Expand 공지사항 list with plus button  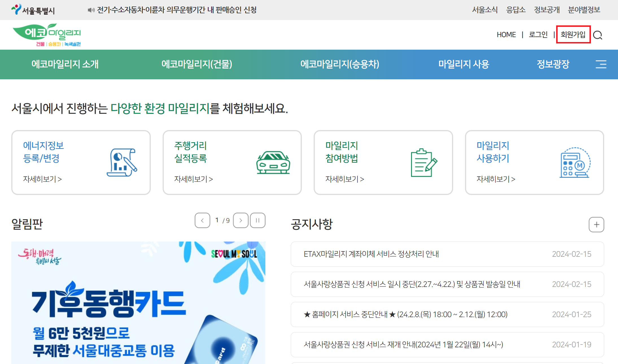(x=596, y=225)
